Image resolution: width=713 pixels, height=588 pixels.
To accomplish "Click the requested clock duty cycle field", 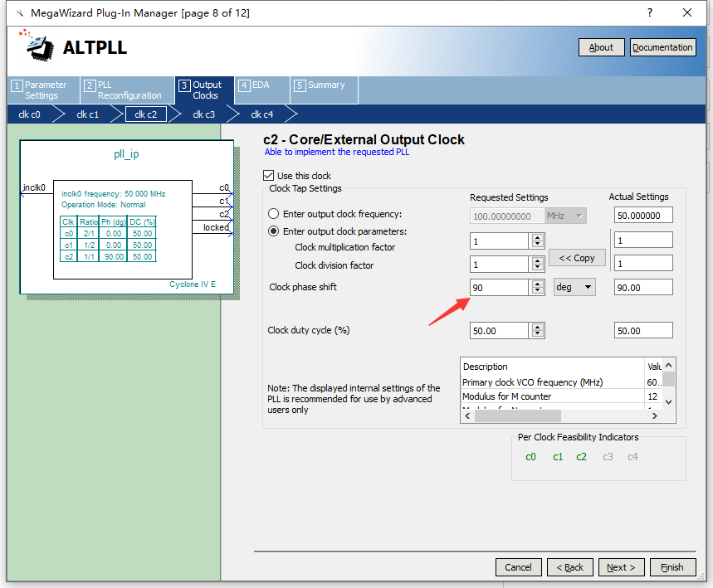I will (500, 330).
